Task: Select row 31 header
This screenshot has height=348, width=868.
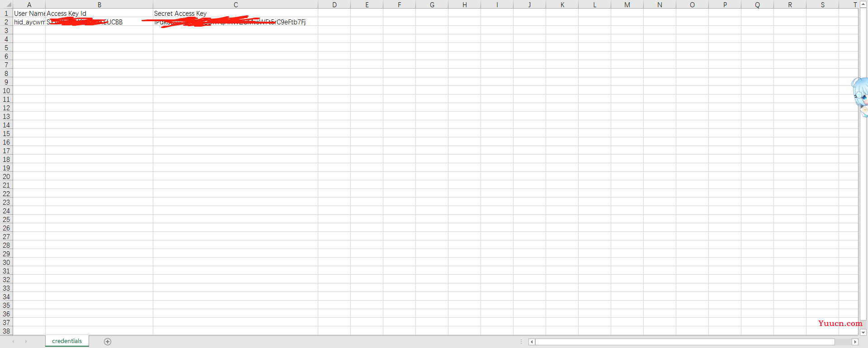Action: (6, 271)
